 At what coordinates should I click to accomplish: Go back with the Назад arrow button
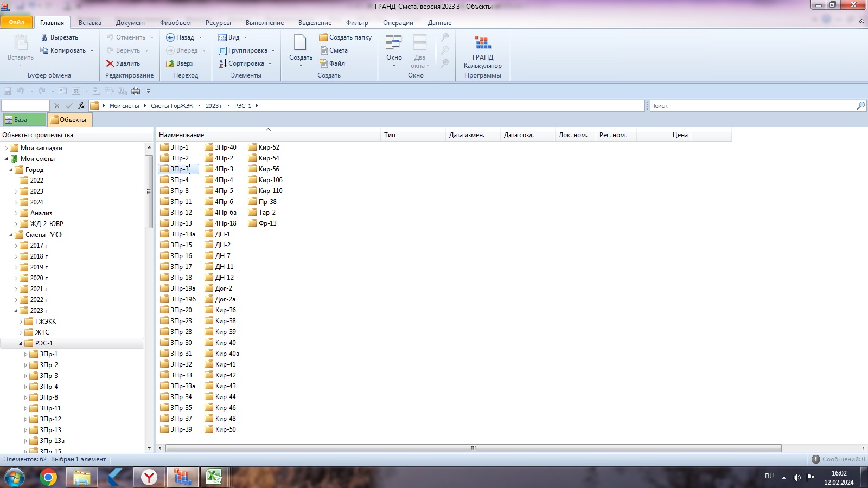pos(180,37)
